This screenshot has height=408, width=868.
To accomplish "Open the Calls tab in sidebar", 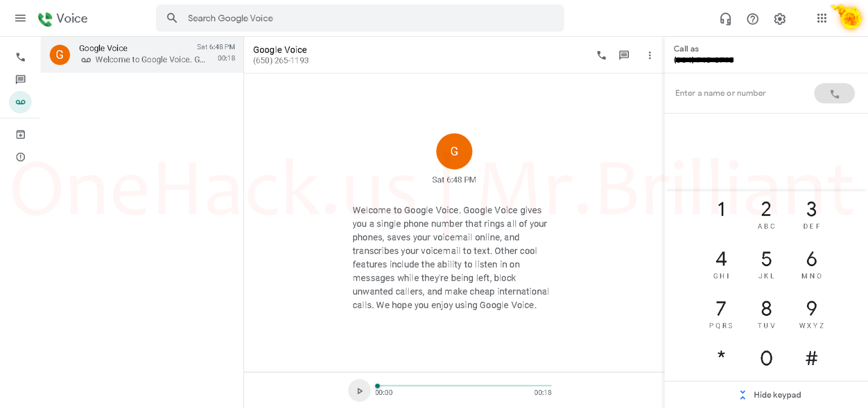I will click(20, 57).
